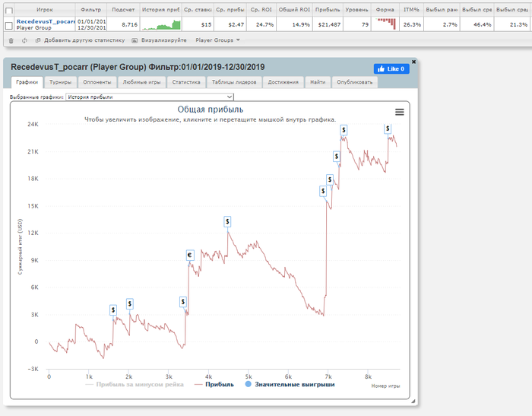
Task: Switch to the Таблицы лидеров tab
Action: [234, 82]
